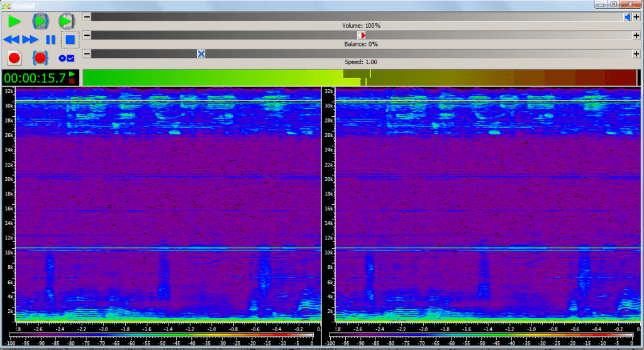The height and width of the screenshot is (350, 644).
Task: Start playback with the plain green Play button
Action: click(x=14, y=21)
